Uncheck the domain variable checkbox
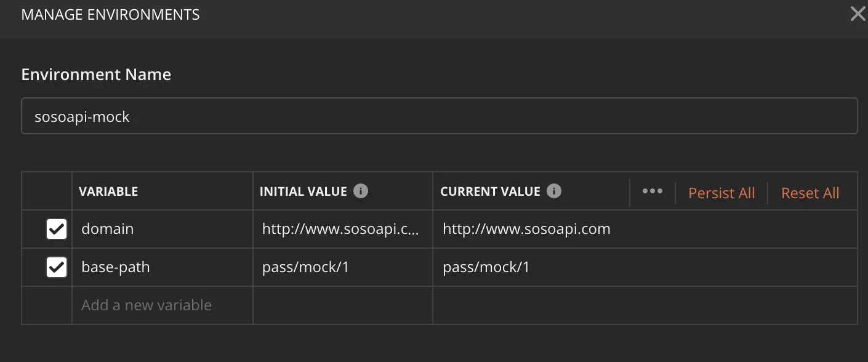Screen dimensions: 868x362 click(57, 230)
